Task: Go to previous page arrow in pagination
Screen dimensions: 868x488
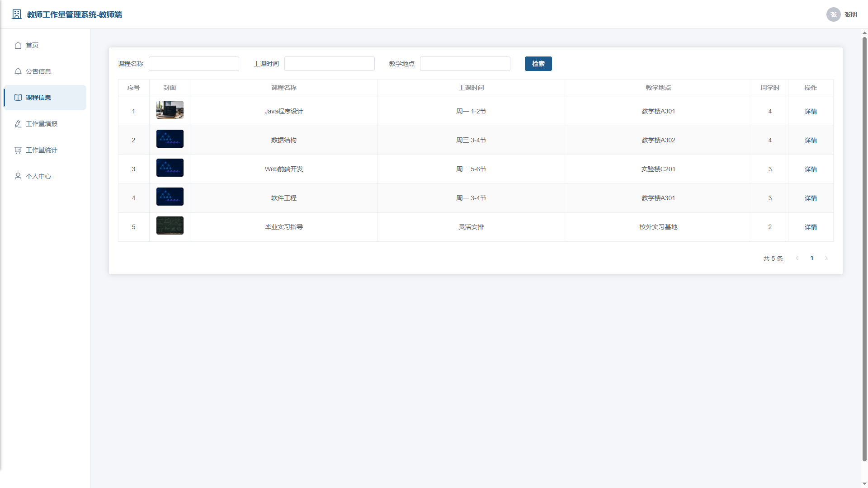Action: pyautogui.click(x=797, y=258)
